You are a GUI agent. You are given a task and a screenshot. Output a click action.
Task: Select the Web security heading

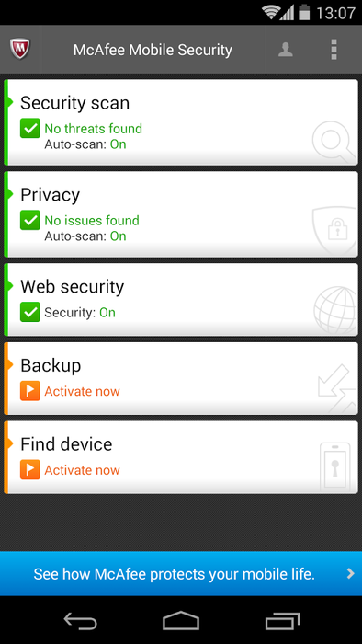pyautogui.click(x=73, y=286)
